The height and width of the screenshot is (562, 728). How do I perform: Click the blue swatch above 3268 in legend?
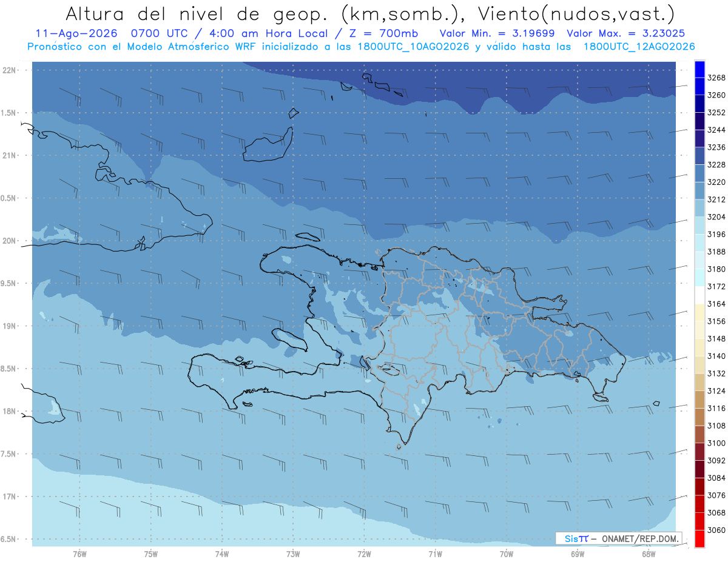(x=699, y=69)
